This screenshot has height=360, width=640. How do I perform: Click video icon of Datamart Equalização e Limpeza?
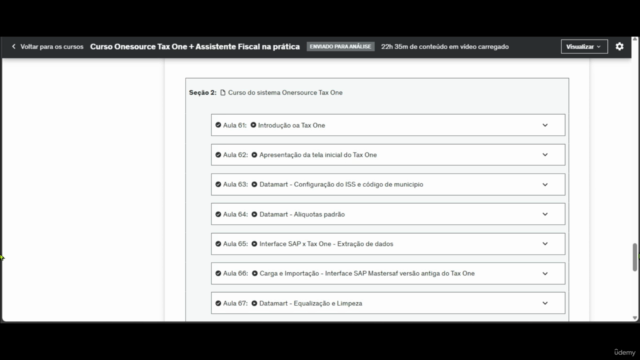tap(254, 303)
